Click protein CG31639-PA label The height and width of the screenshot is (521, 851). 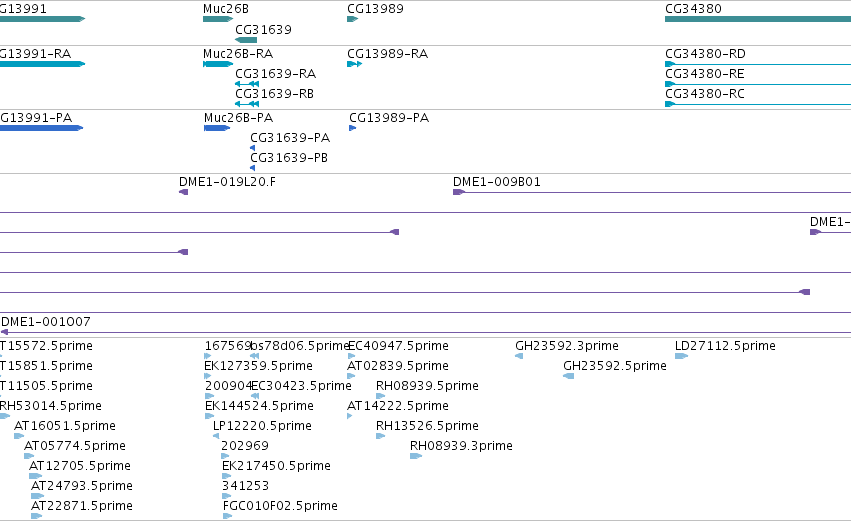coord(290,138)
